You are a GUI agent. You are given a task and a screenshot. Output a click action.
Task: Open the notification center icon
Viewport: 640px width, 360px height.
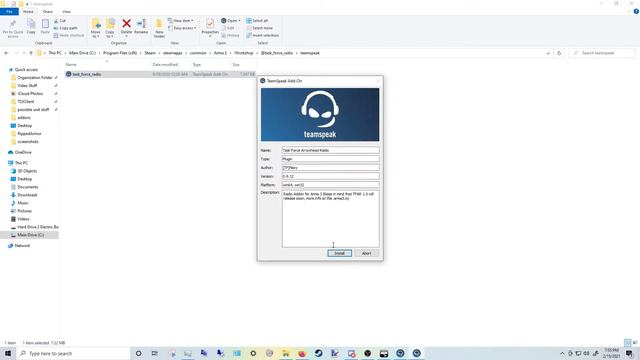[629, 353]
